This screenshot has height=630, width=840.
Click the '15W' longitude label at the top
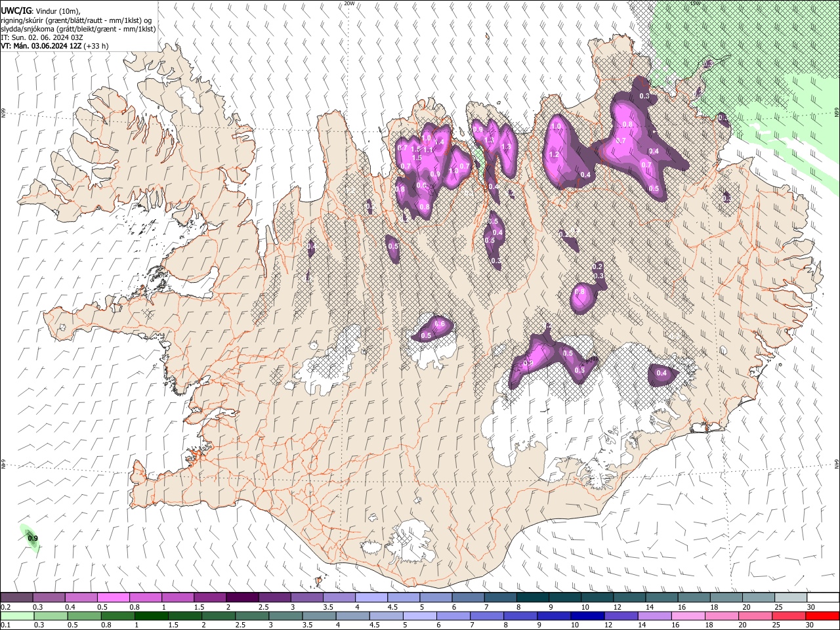696,3
